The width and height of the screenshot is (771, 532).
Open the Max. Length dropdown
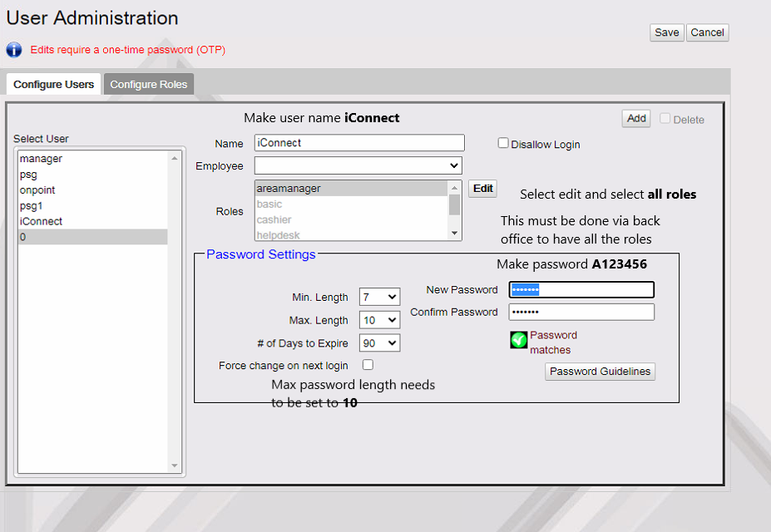tap(379, 320)
